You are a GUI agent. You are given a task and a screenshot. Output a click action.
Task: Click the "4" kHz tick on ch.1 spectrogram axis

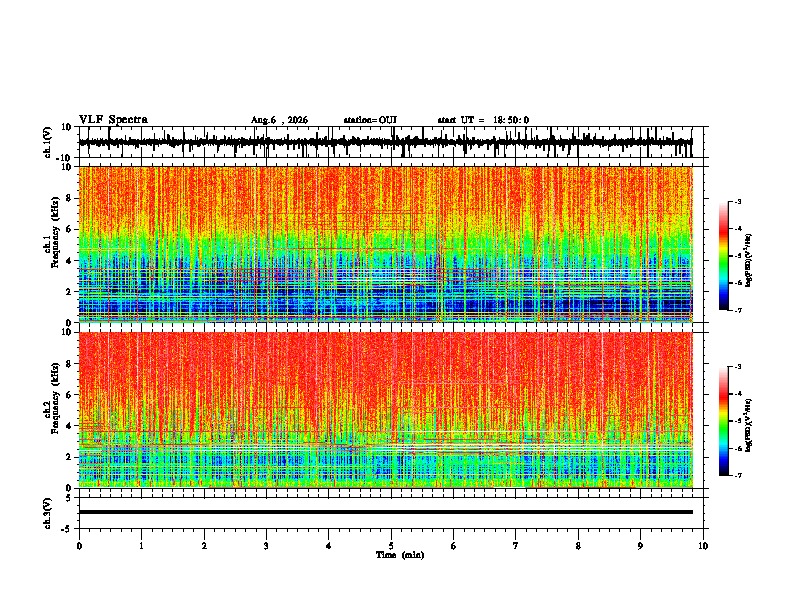tap(69, 261)
